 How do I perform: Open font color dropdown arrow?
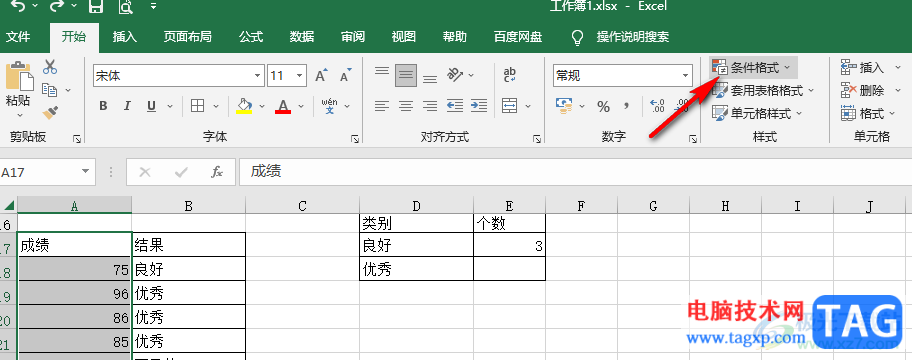pos(301,106)
